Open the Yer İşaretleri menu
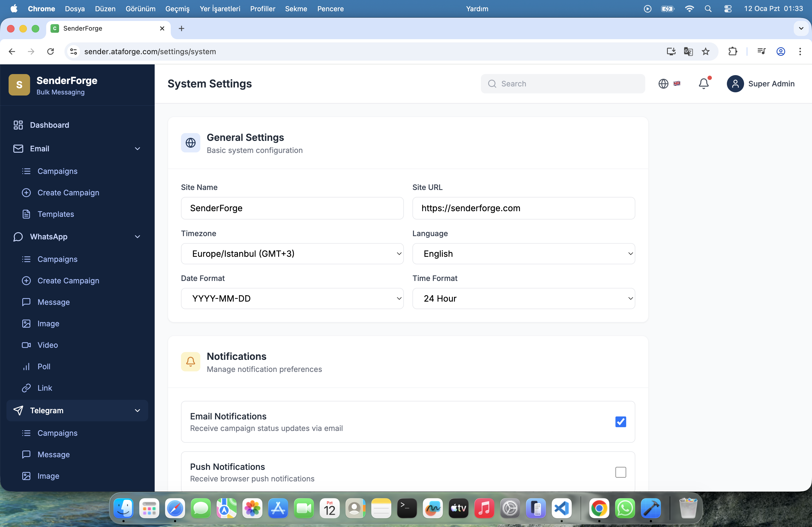812x527 pixels. [x=220, y=9]
